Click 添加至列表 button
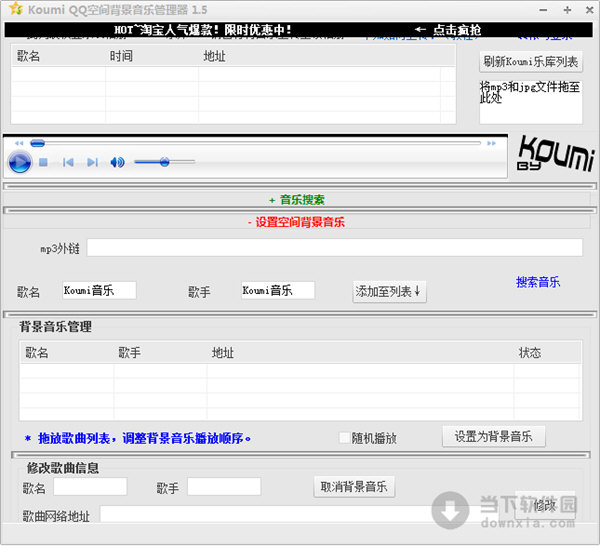The image size is (600, 546). point(389,292)
